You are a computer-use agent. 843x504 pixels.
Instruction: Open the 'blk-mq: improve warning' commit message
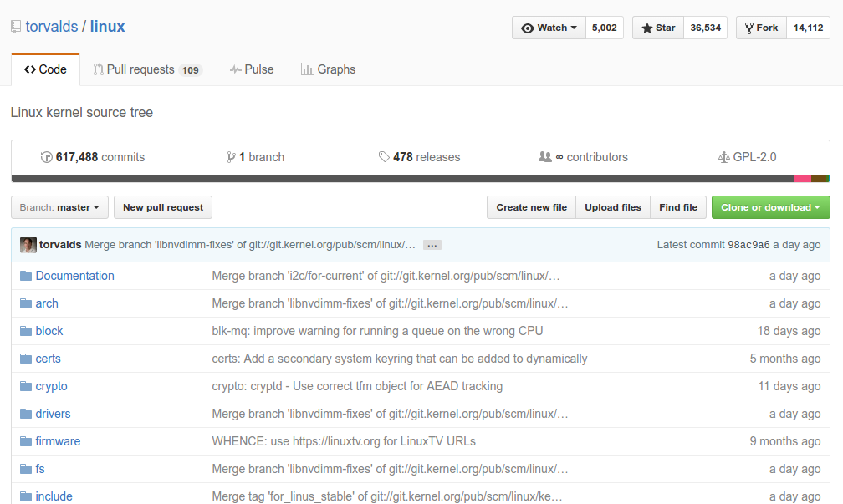tap(377, 331)
